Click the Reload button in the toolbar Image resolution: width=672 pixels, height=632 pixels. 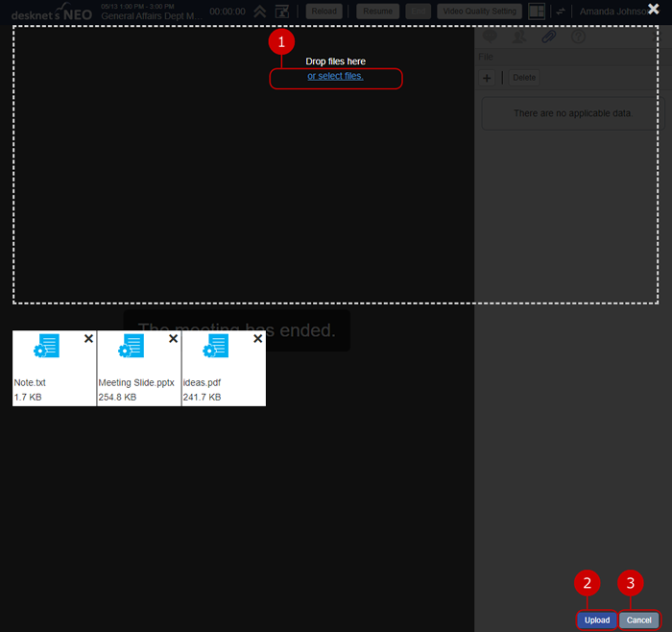pyautogui.click(x=324, y=12)
